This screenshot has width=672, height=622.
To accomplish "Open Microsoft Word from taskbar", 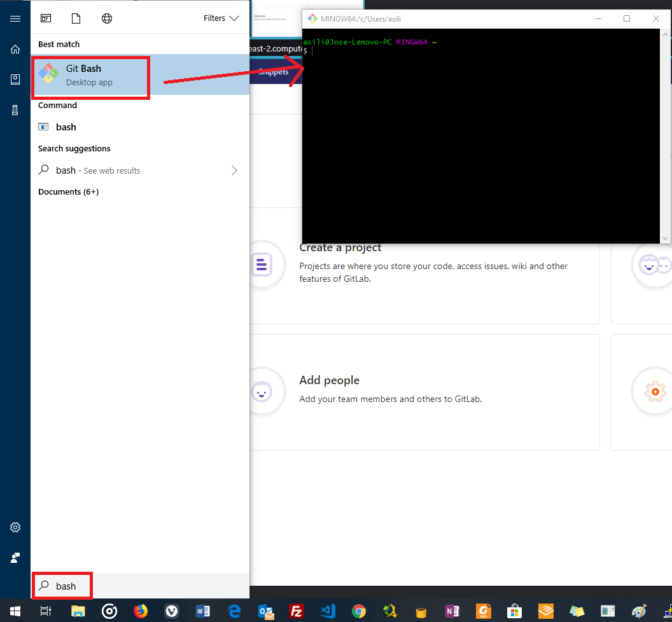I will 203,611.
